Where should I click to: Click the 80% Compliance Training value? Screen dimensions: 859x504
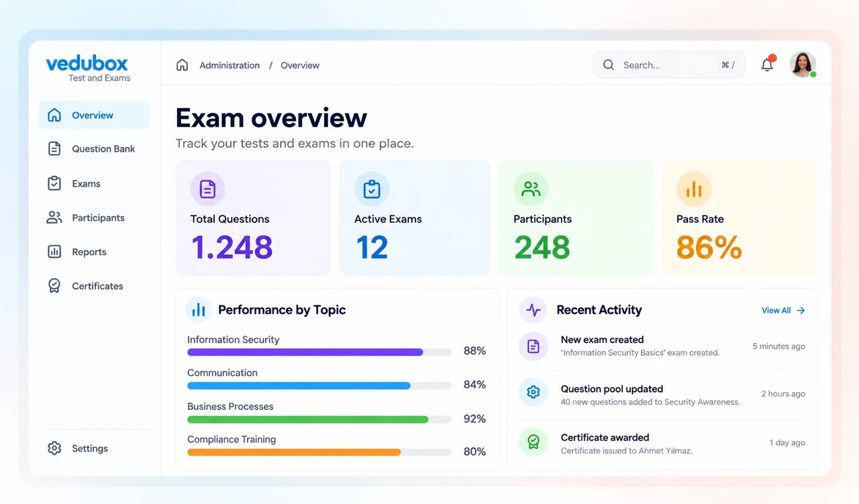coord(474,452)
